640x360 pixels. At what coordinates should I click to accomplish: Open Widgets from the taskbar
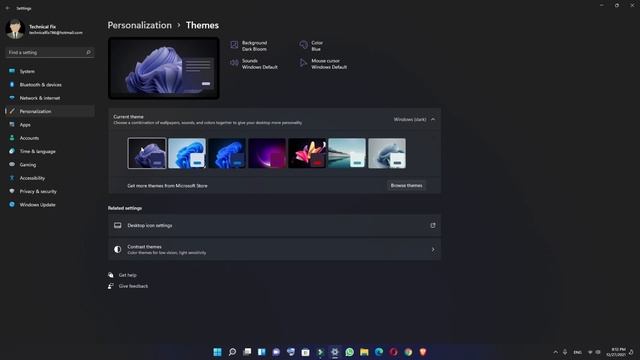tap(262, 352)
